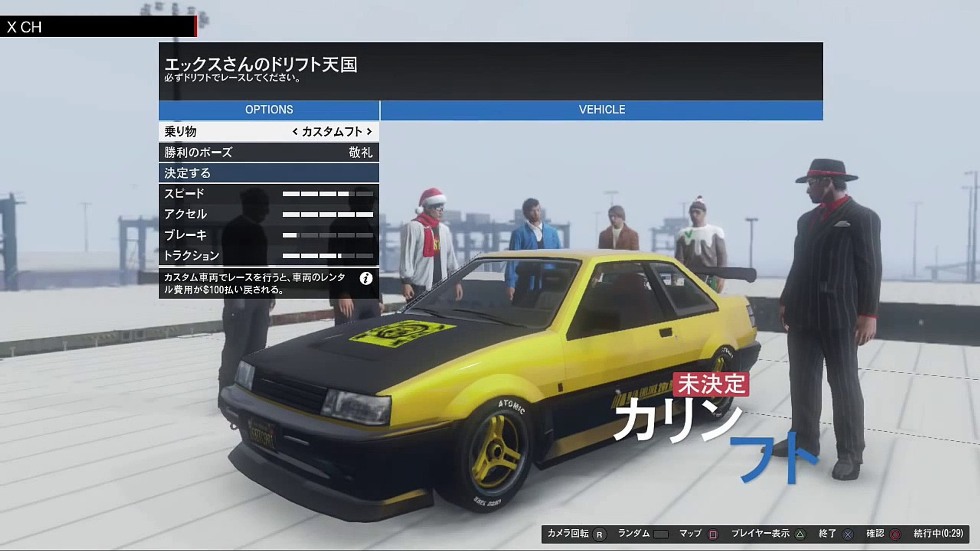Screen dimensions: 980x551
Task: Select the VEHICLE tab
Action: click(602, 110)
